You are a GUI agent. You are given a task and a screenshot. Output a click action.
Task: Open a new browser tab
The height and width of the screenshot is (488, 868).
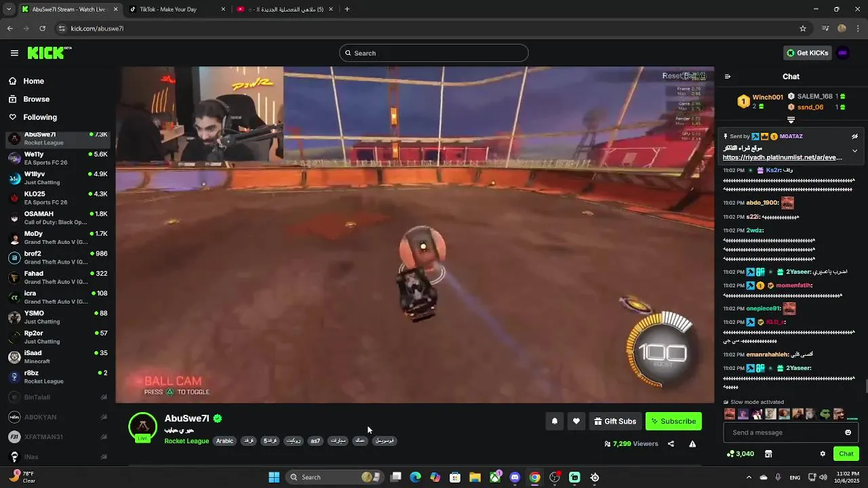(x=347, y=9)
